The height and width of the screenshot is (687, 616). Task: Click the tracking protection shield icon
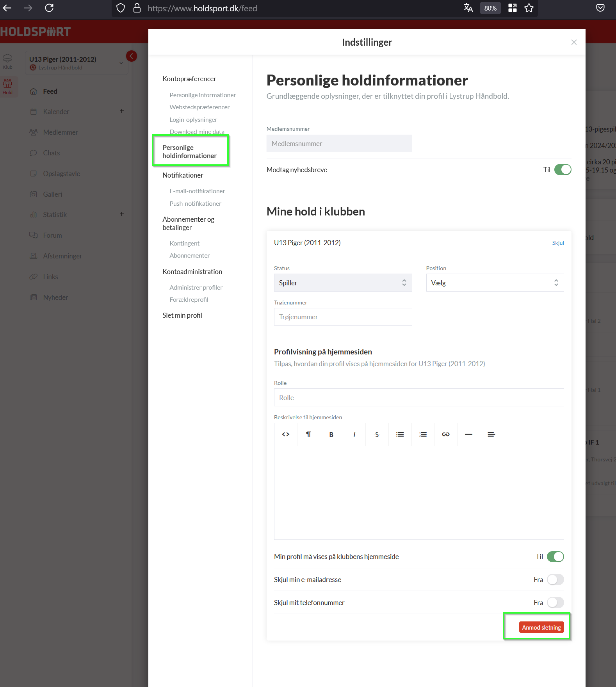[x=121, y=8]
